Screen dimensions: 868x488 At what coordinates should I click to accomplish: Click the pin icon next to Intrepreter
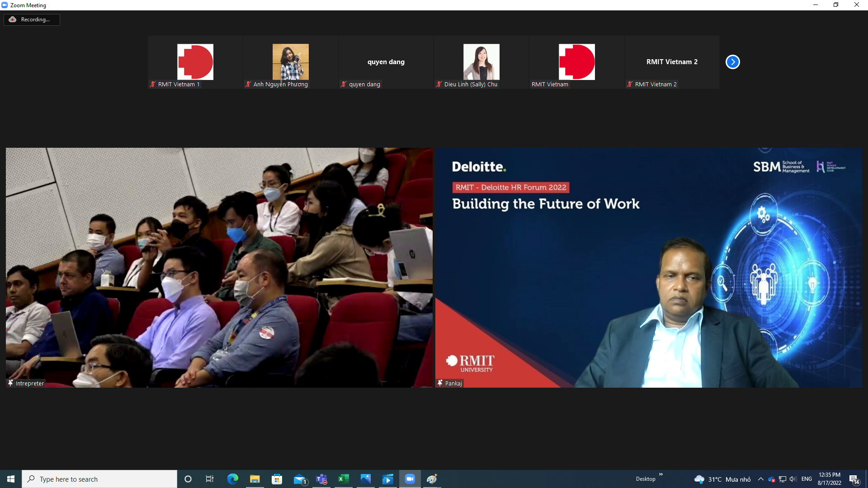coord(10,383)
